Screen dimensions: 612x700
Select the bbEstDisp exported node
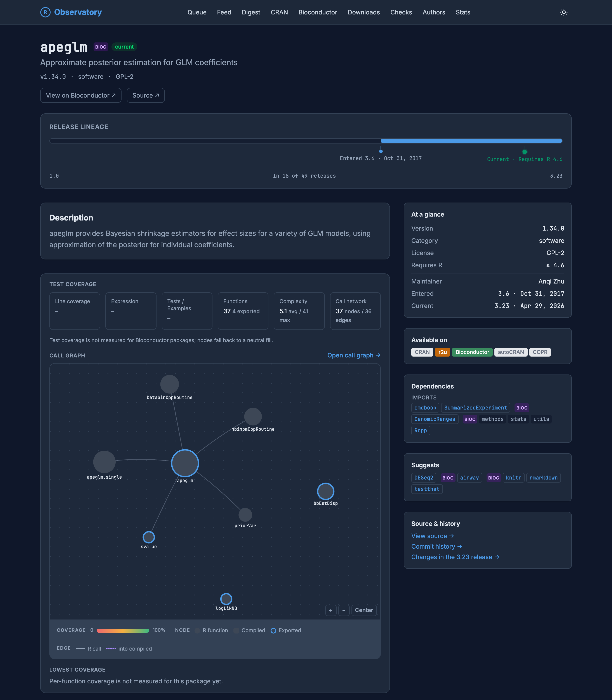[325, 491]
